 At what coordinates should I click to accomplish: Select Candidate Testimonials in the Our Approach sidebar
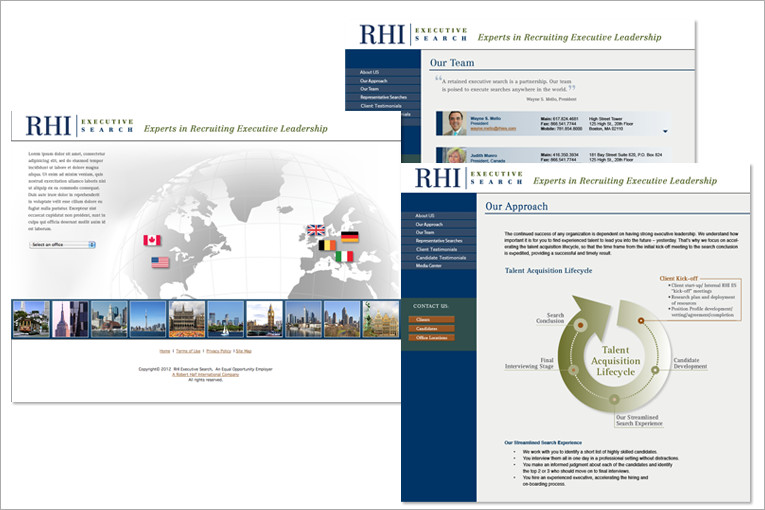(x=440, y=257)
